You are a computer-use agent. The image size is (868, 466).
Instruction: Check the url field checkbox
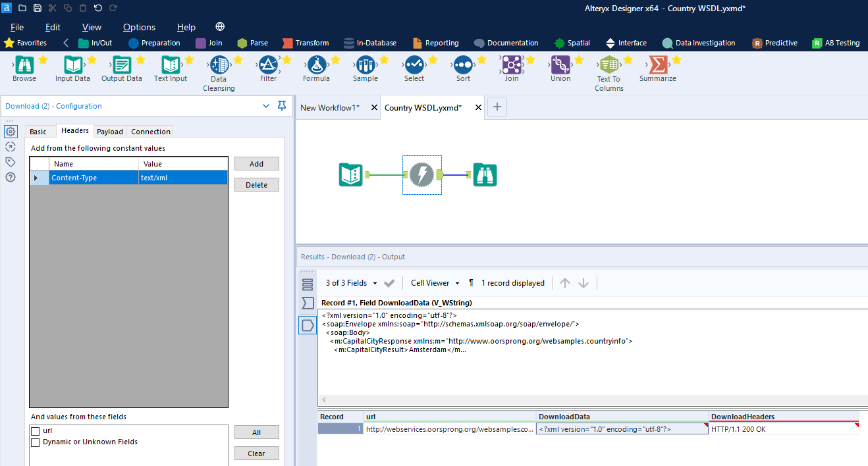[36, 430]
